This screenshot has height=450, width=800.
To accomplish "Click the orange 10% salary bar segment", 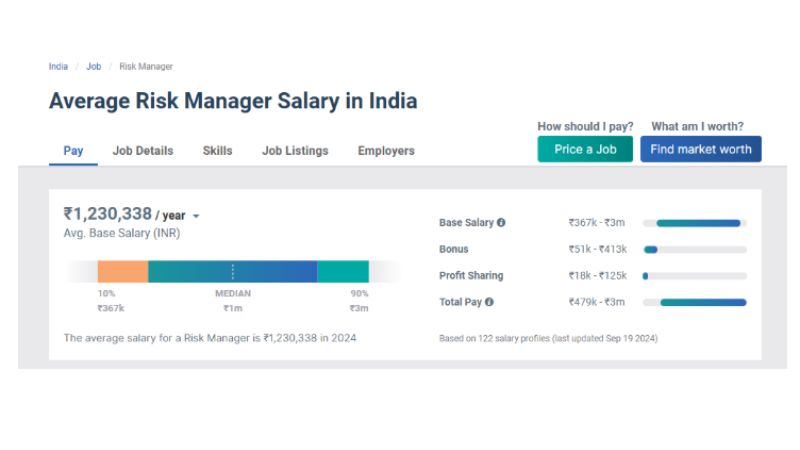I will (122, 271).
